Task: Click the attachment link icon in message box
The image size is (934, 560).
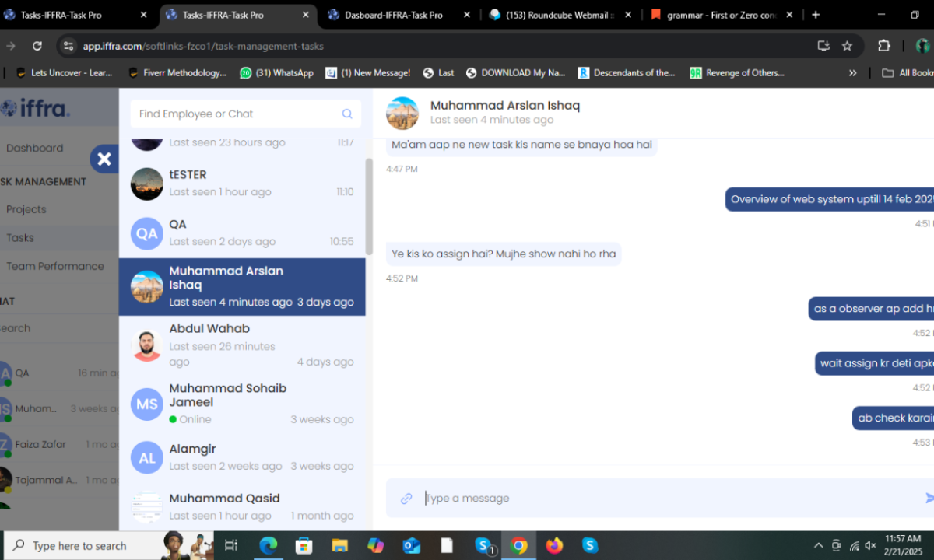Action: [x=406, y=499]
